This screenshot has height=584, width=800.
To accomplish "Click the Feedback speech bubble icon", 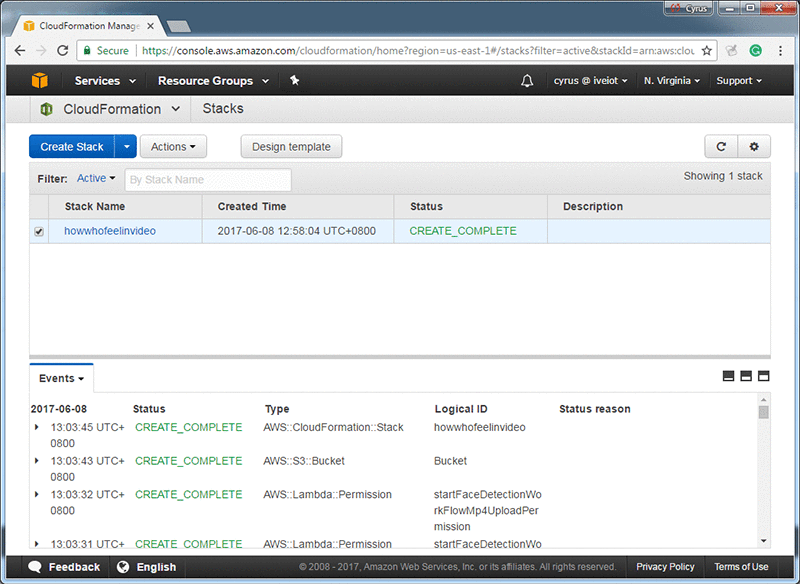I will [x=35, y=567].
